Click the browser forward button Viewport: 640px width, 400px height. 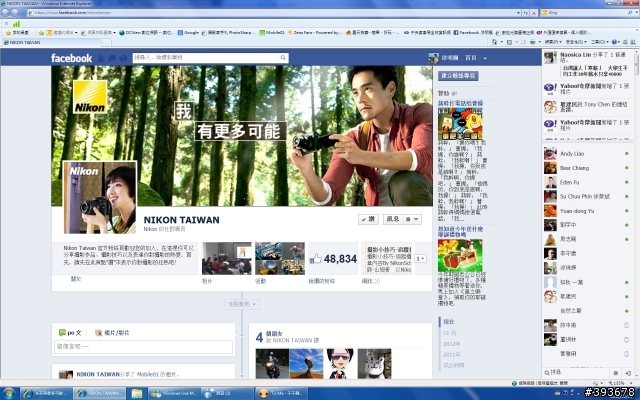15,13
